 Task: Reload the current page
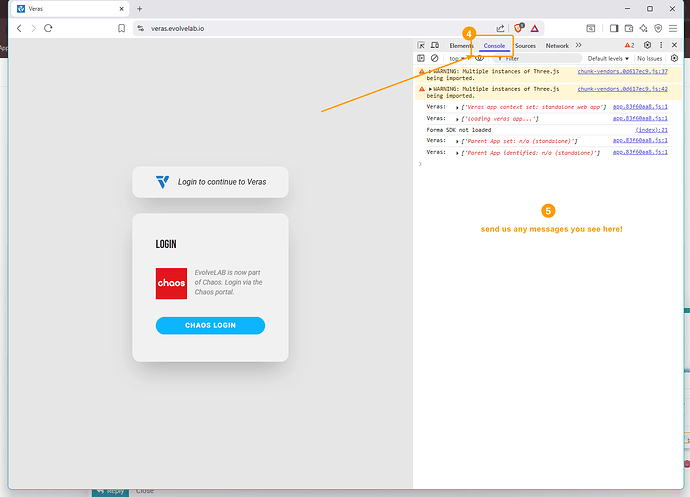pos(48,28)
